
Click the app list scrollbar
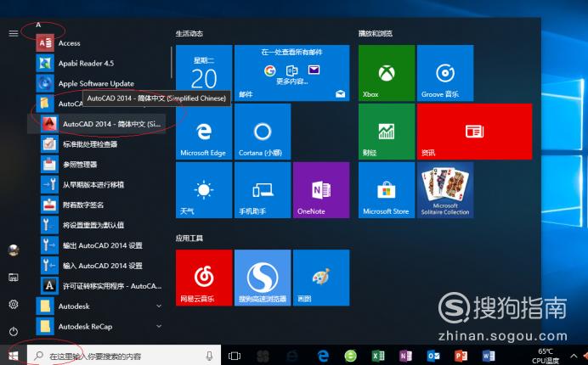(172, 62)
